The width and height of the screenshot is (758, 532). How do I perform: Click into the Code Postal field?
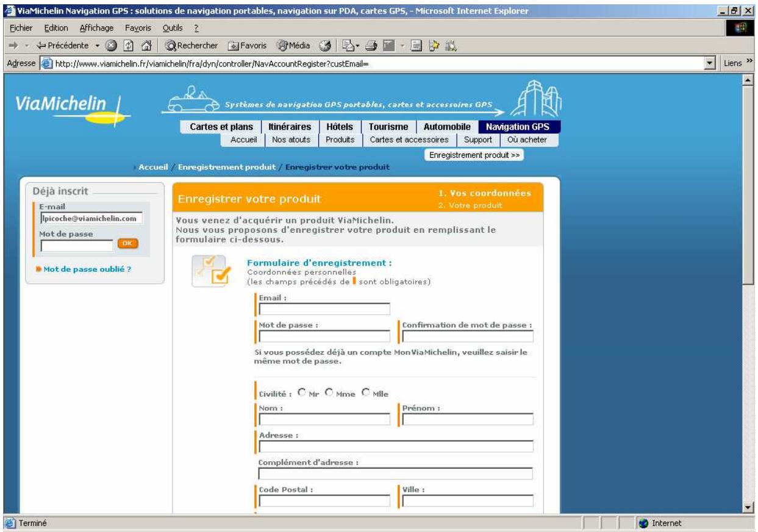click(324, 500)
